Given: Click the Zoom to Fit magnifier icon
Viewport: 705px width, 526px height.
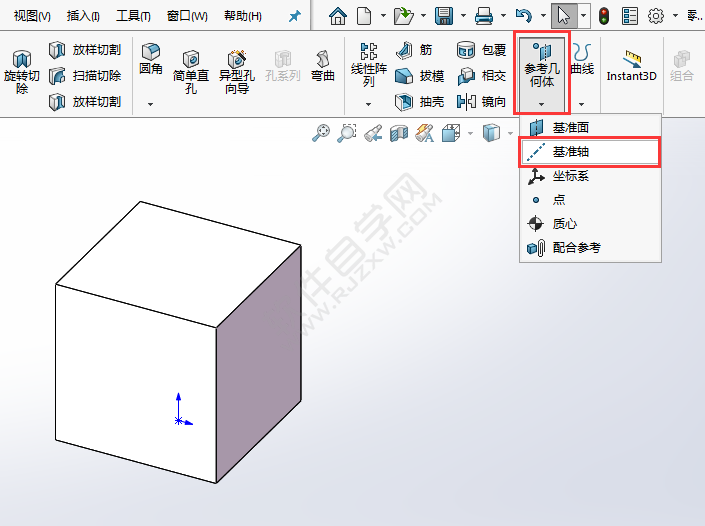Looking at the screenshot, I should tap(321, 134).
